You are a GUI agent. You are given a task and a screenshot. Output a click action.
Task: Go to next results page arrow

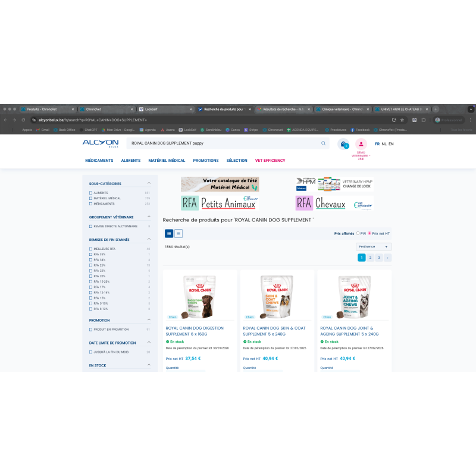388,258
